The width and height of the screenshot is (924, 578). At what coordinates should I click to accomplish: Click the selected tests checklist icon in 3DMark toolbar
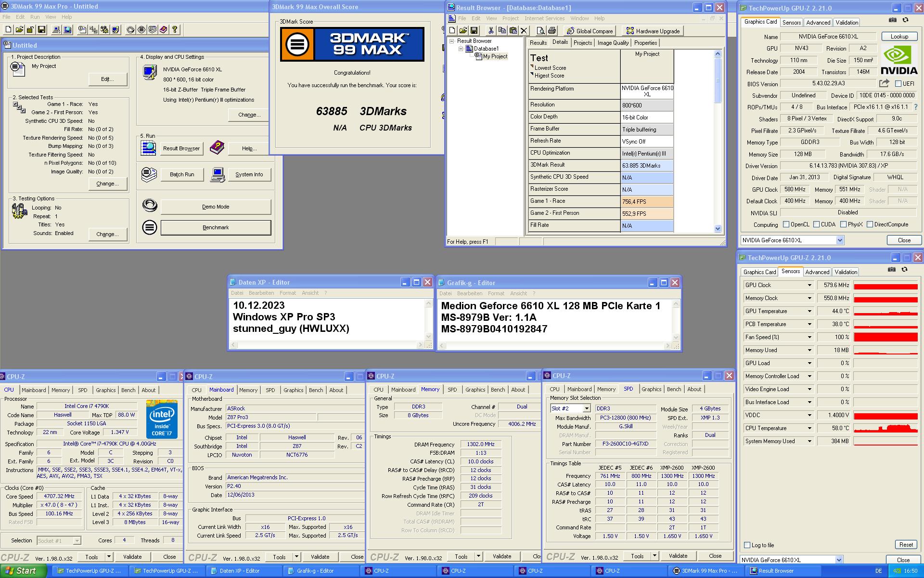[x=93, y=30]
